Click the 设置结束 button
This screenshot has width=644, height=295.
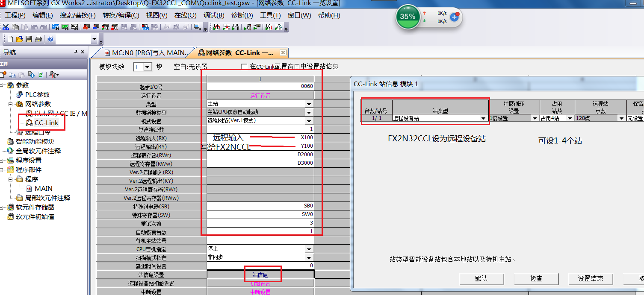tap(590, 278)
